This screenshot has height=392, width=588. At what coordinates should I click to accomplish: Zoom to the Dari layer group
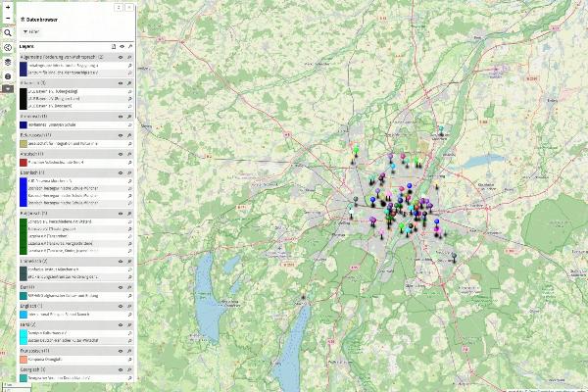[x=129, y=287]
